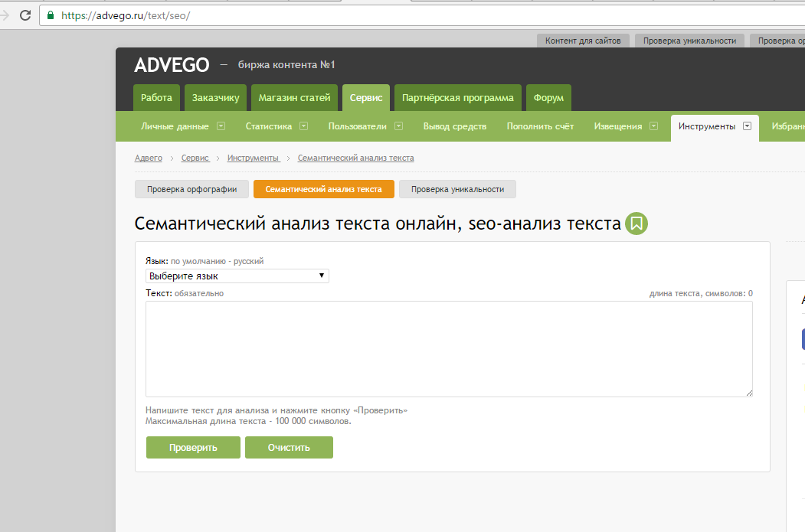Follow the Адвего breadcrumb link

click(x=149, y=158)
